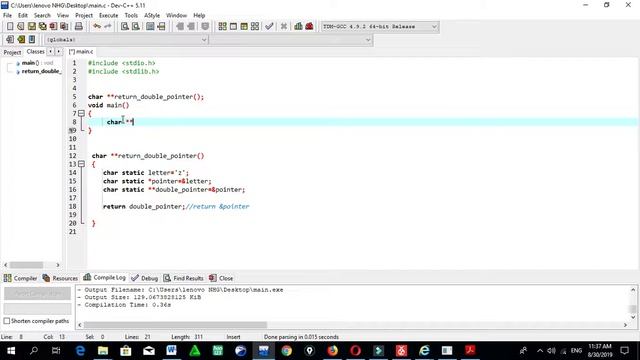Click the Stop execution X icon
640x360 pixels.
(x=284, y=27)
